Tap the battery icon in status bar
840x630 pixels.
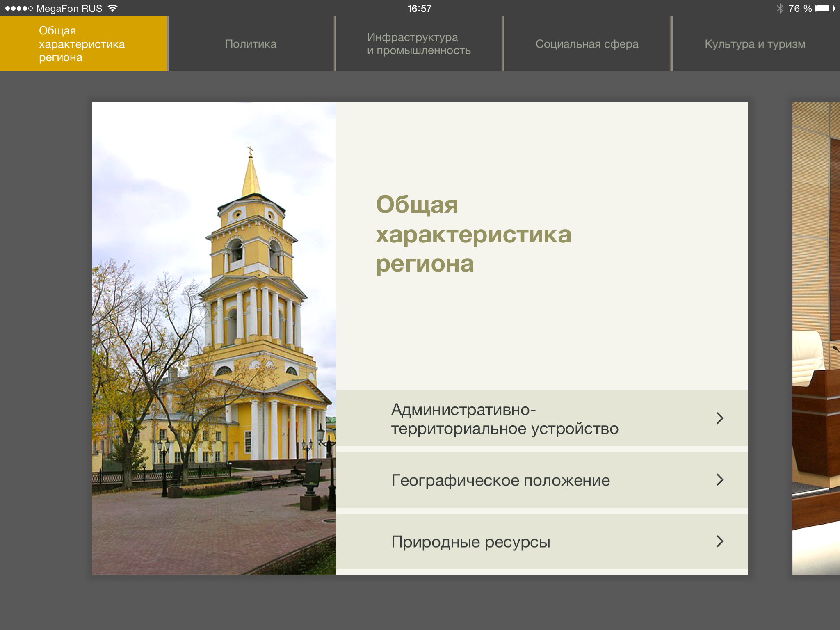point(825,9)
